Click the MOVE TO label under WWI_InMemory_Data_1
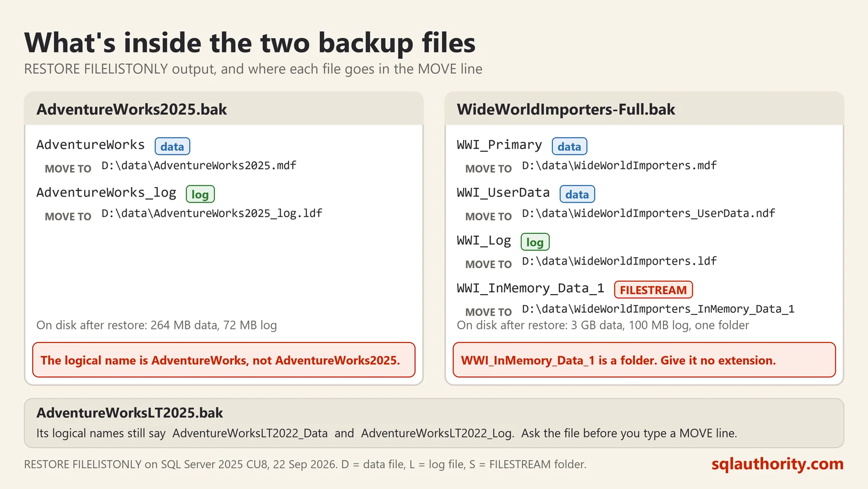868x489 pixels. pos(489,312)
